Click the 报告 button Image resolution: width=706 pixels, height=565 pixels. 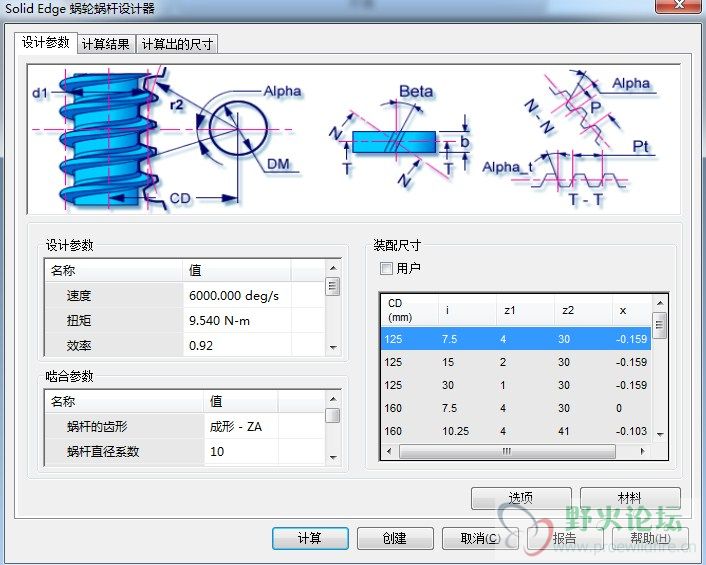[x=565, y=538]
